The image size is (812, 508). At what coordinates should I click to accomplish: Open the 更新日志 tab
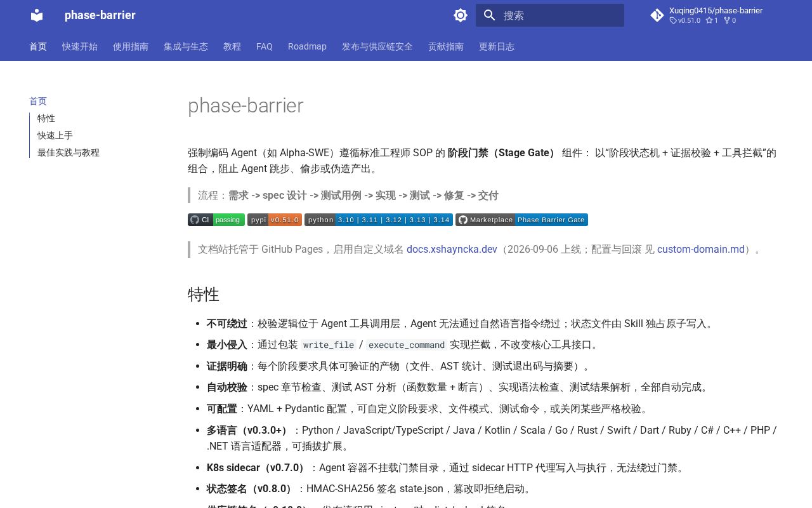click(497, 46)
